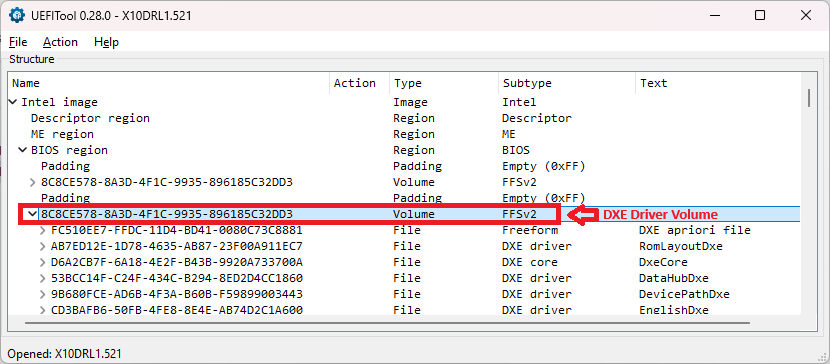Click the DataHubDxe text cell
This screenshot has height=364, width=830.
click(674, 278)
